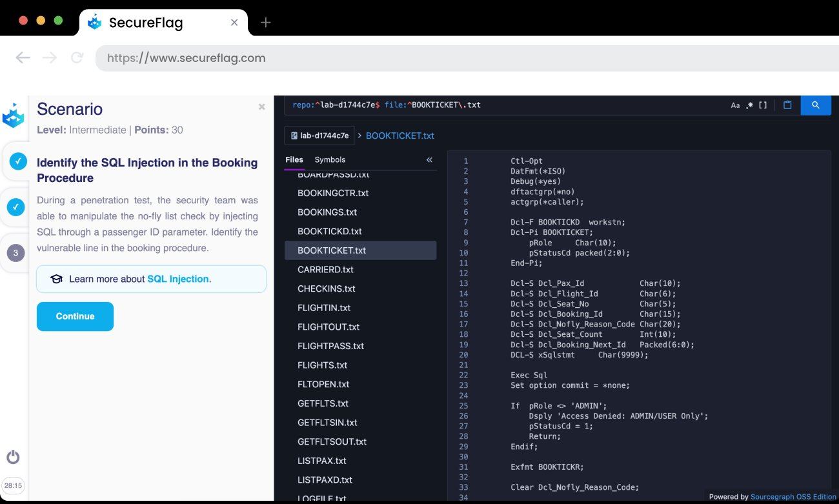The image size is (839, 504).
Task: Click the power icon in left sidebar
Action: point(13,458)
